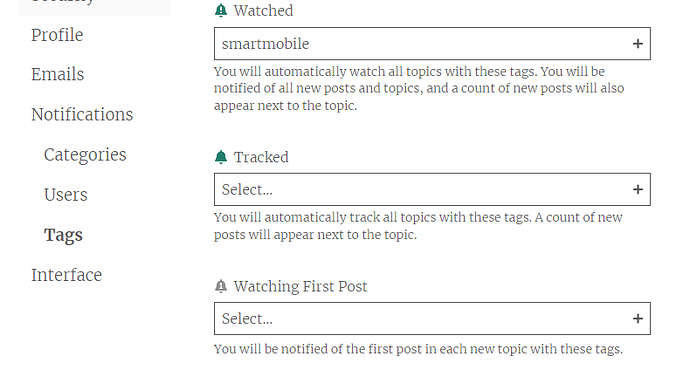
Task: Open the Tracked tags Select dropdown
Action: point(432,189)
